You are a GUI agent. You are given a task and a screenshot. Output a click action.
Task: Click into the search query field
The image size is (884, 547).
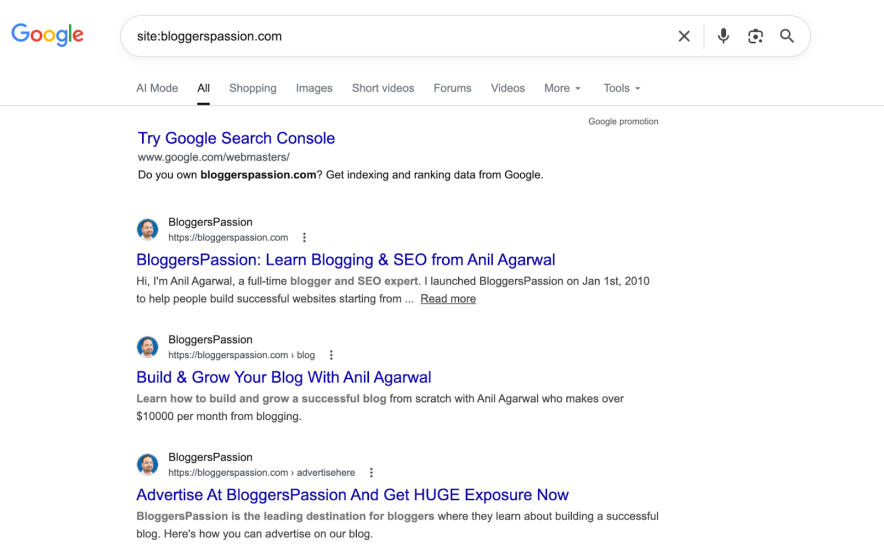(x=400, y=36)
